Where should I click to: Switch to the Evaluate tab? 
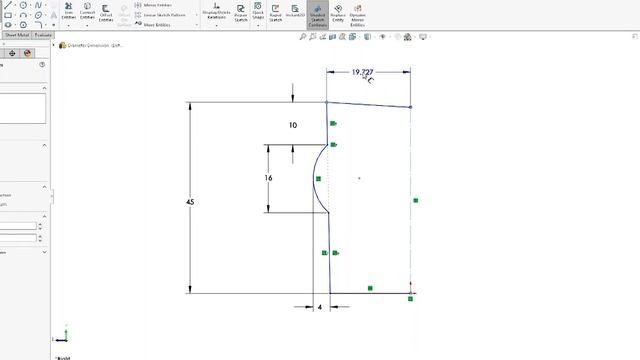(x=42, y=35)
